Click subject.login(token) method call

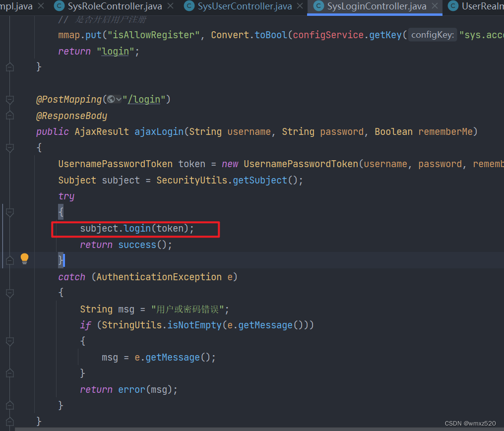pos(137,229)
